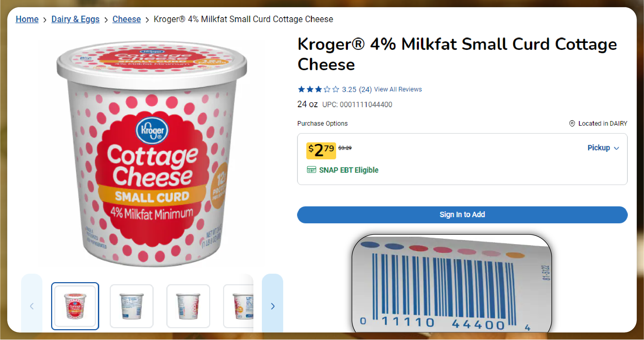Open the Dairy & Eggs breadcrumb

coord(75,19)
